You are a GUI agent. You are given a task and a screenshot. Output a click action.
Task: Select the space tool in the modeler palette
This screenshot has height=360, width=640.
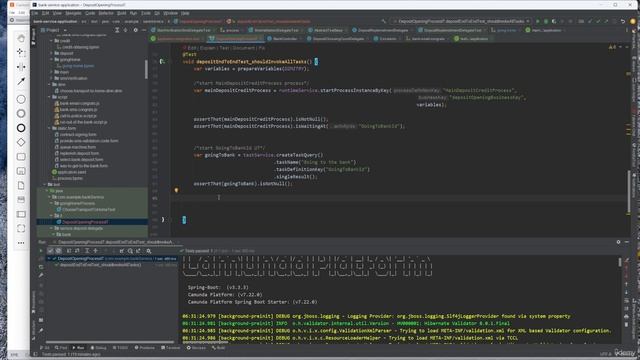pyautogui.click(x=21, y=67)
